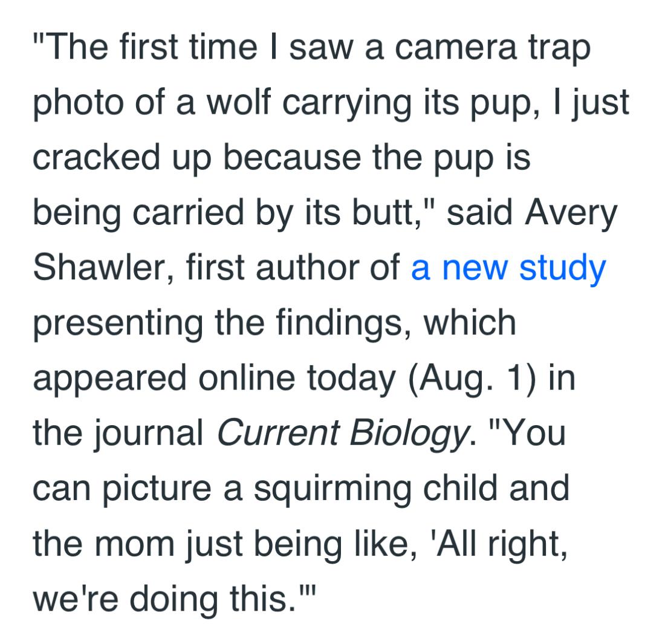Click the word 'squirming' in the quote

pyautogui.click(x=332, y=489)
